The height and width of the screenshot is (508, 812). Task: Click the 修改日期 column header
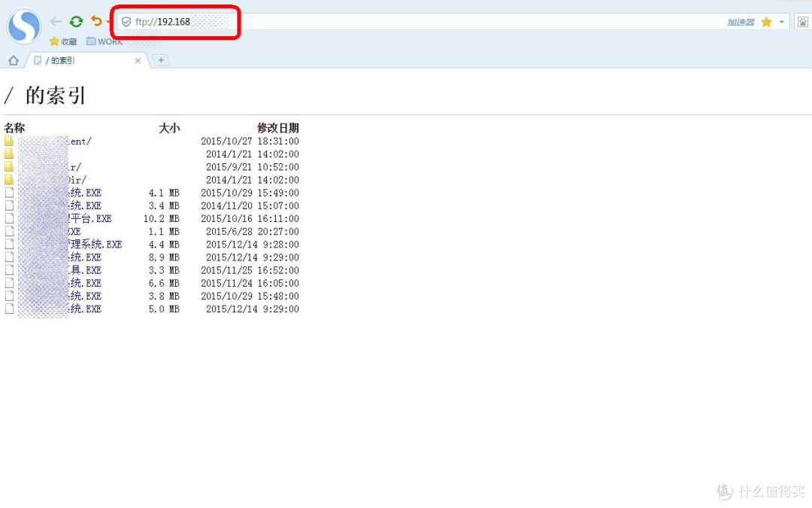(277, 128)
